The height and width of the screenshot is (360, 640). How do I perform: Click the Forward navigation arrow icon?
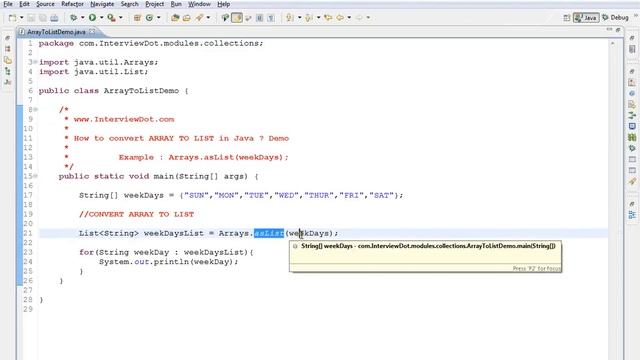[x=359, y=18]
